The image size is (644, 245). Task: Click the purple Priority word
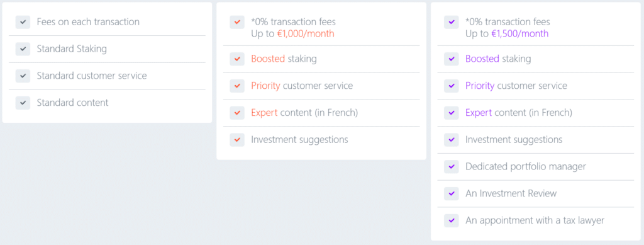coord(480,86)
